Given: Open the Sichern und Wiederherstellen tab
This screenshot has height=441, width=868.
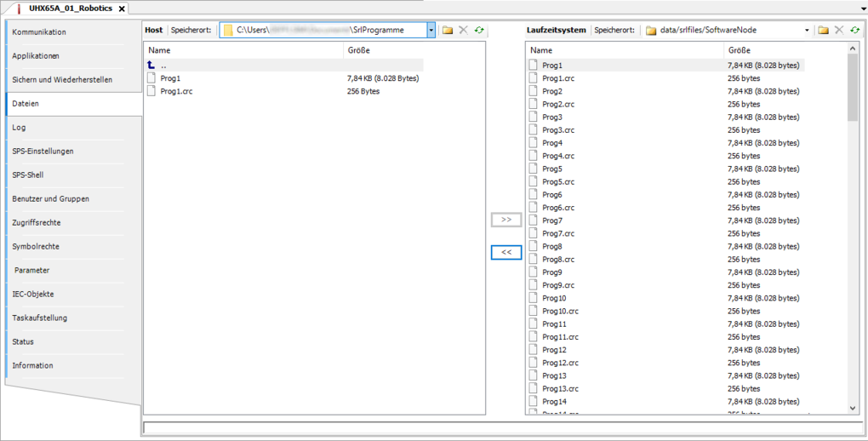Looking at the screenshot, I should 62,80.
